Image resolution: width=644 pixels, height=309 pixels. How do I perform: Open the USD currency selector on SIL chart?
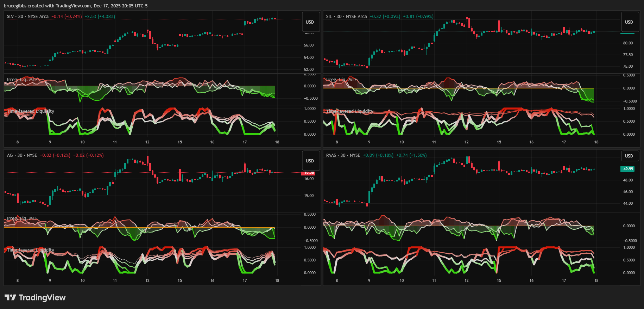tap(629, 22)
